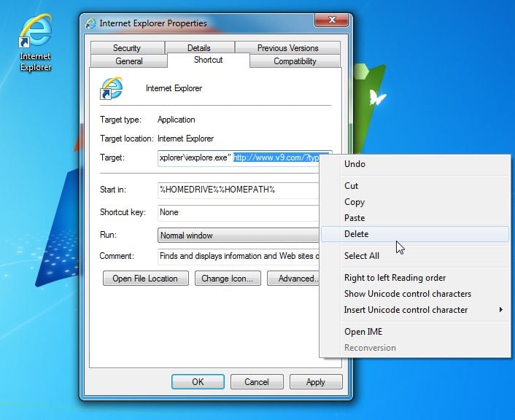Close the Internet Explorer Properties dialog
Screen dimensions: 515x420
tap(331, 20)
